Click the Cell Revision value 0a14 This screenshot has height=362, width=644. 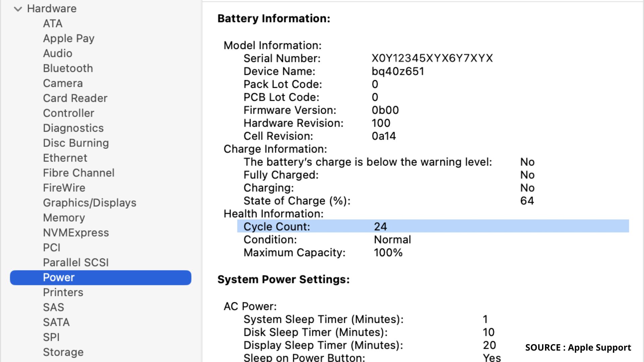[384, 136]
